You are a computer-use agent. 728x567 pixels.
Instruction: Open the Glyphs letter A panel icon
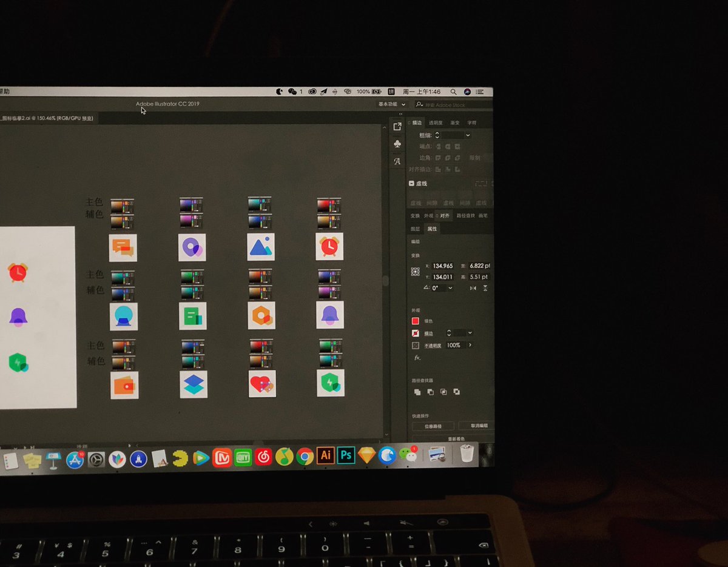tap(397, 161)
